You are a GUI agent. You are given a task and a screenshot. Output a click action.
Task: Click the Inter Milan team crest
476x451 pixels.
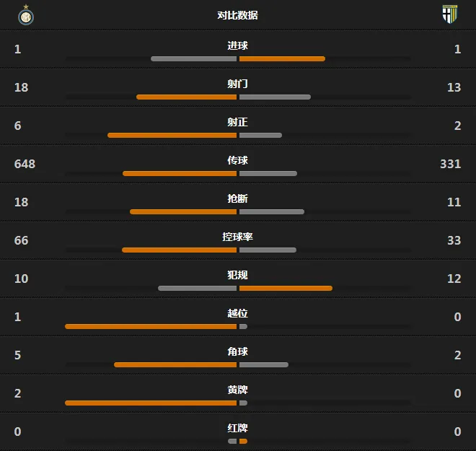coord(26,15)
